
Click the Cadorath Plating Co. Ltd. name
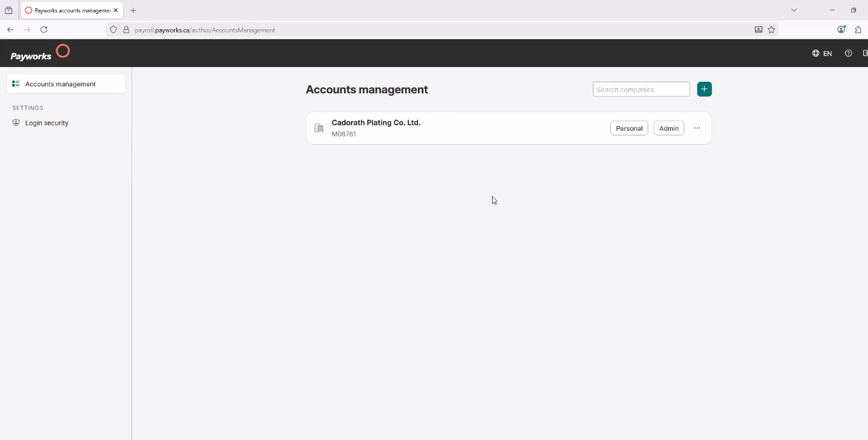(x=376, y=123)
